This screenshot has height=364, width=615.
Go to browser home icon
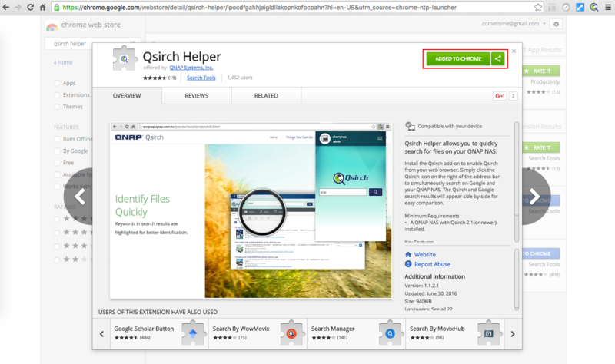[x=43, y=7]
